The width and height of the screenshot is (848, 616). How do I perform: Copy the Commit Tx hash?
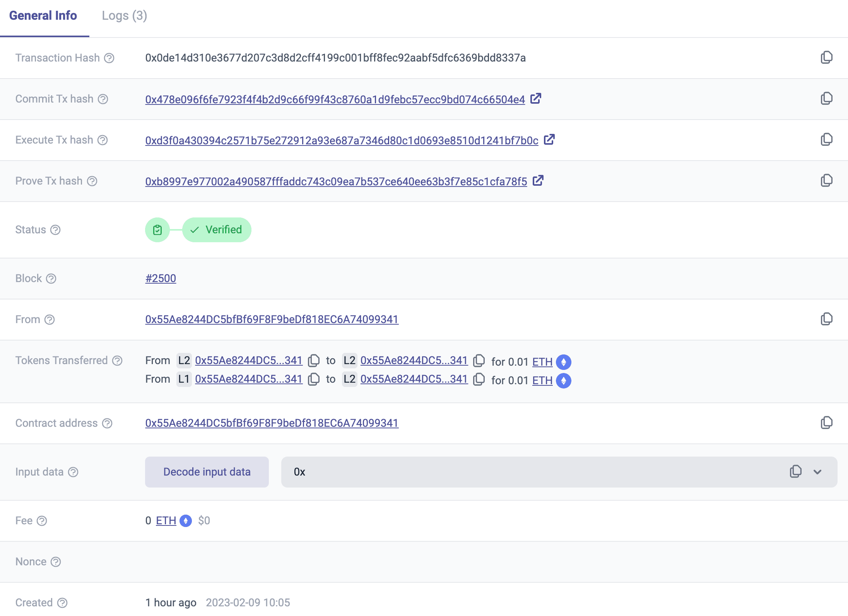pyautogui.click(x=826, y=99)
